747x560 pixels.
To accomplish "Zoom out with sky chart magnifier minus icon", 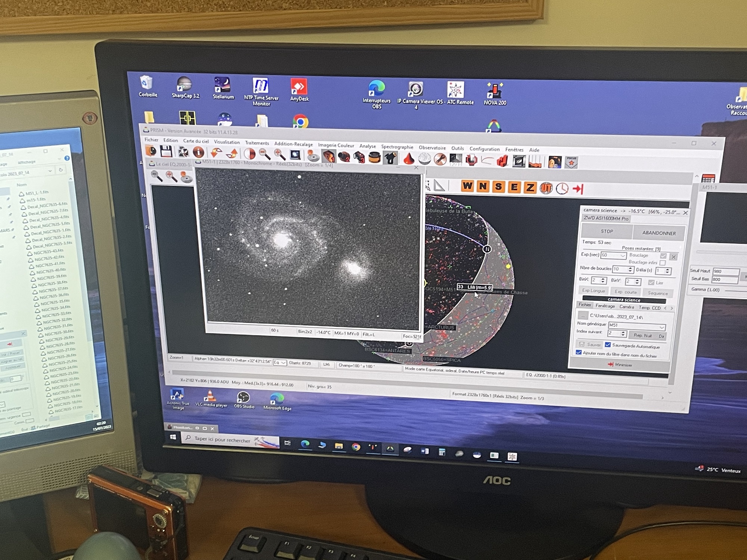I will point(156,176).
